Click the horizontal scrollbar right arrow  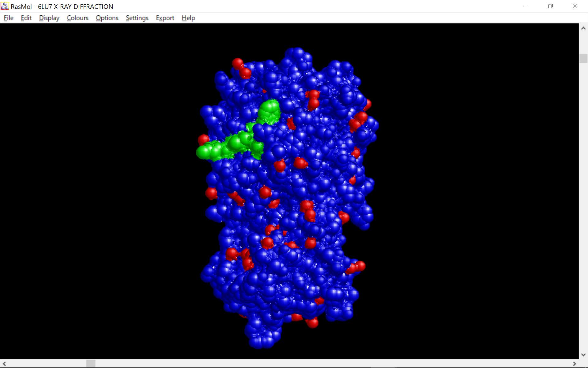pyautogui.click(x=575, y=363)
